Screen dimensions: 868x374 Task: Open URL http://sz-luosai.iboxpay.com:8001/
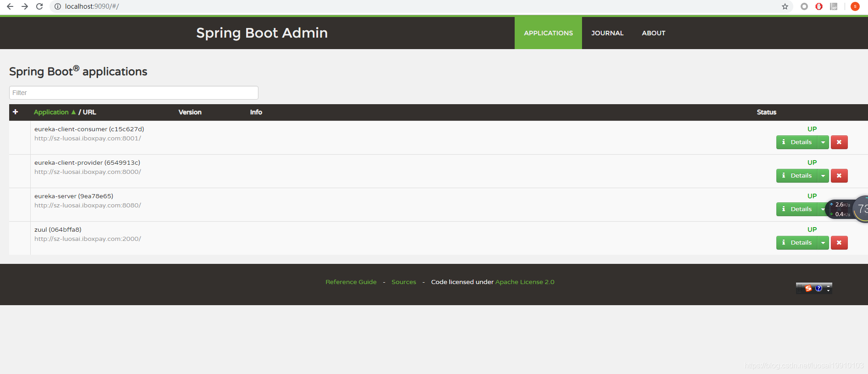(x=88, y=138)
